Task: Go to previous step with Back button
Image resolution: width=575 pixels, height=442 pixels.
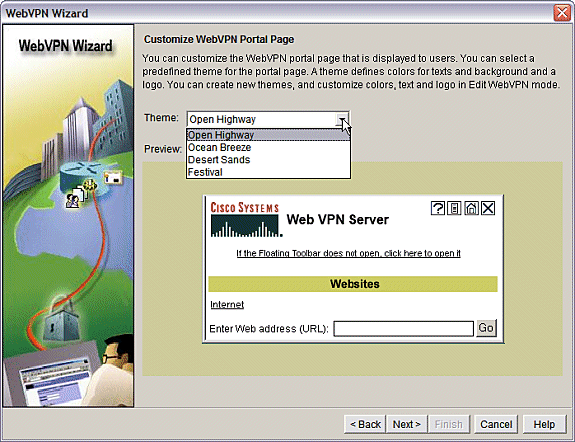Action: coord(365,424)
